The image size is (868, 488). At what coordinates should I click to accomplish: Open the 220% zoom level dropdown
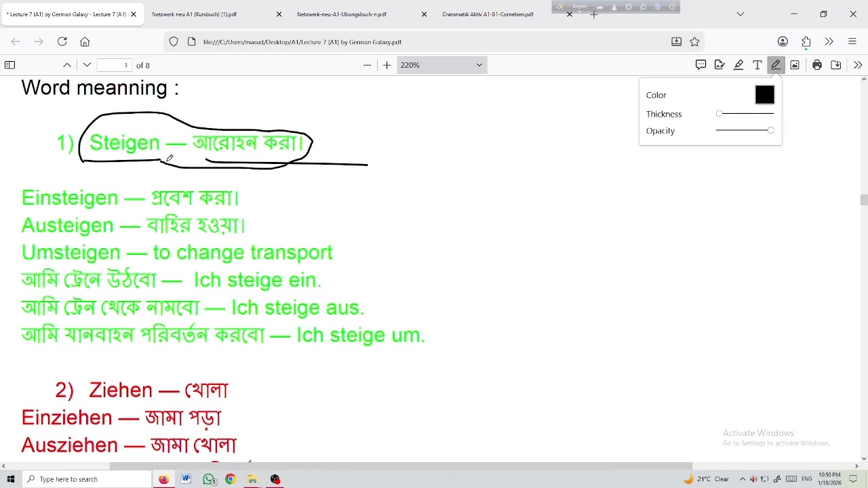click(x=441, y=65)
